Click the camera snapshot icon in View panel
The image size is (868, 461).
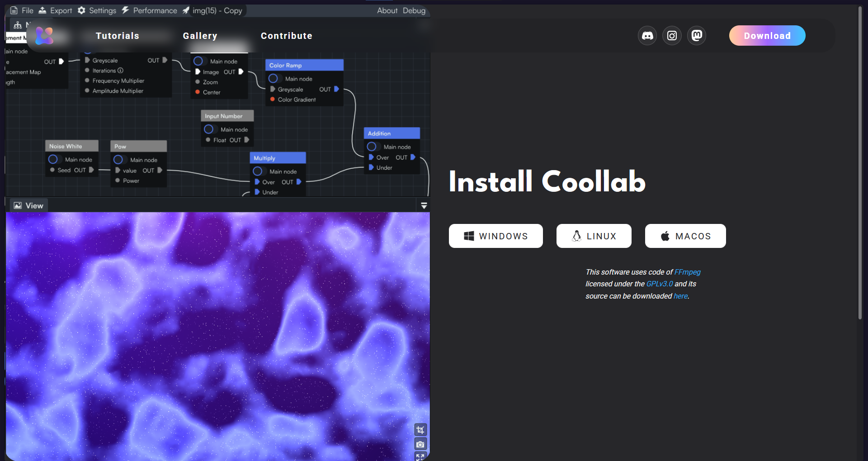420,444
